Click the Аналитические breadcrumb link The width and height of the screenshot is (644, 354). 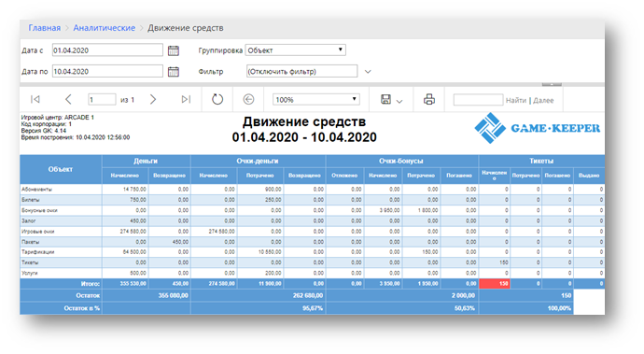point(104,28)
